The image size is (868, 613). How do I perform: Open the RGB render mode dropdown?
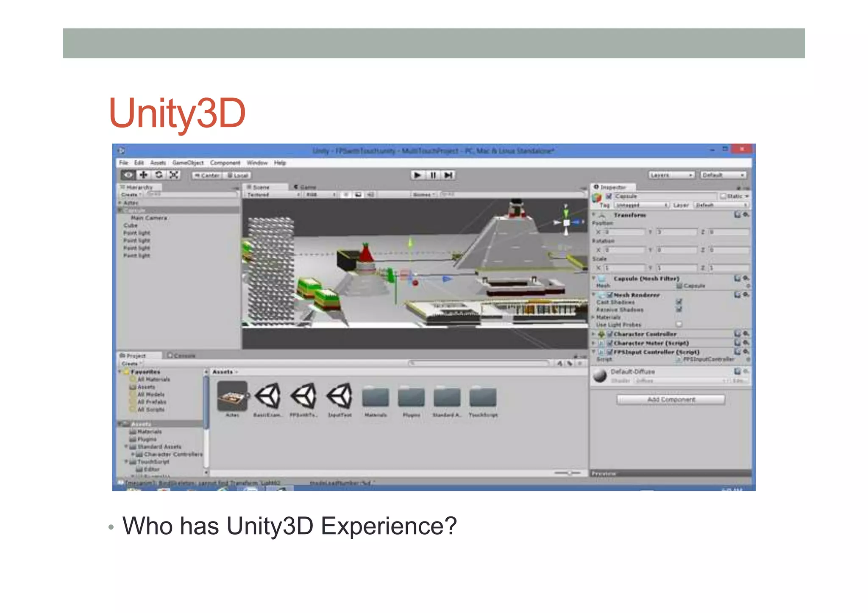(x=321, y=195)
